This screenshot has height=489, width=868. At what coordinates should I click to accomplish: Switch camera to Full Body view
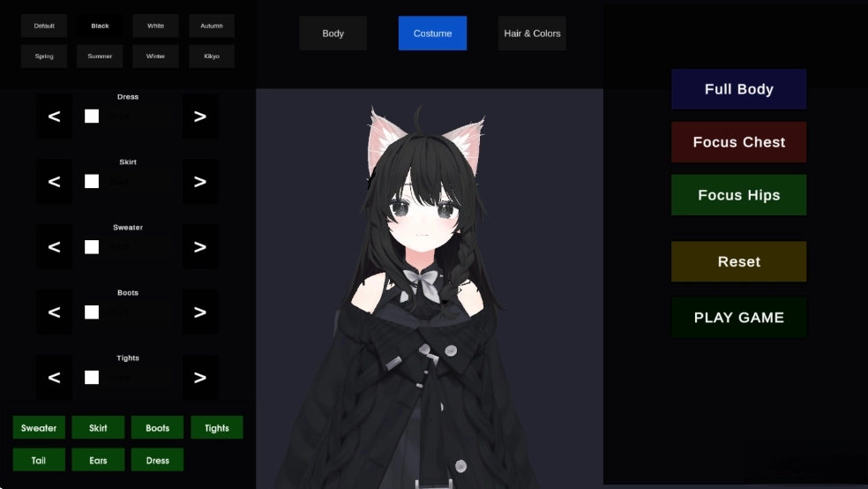click(x=738, y=89)
